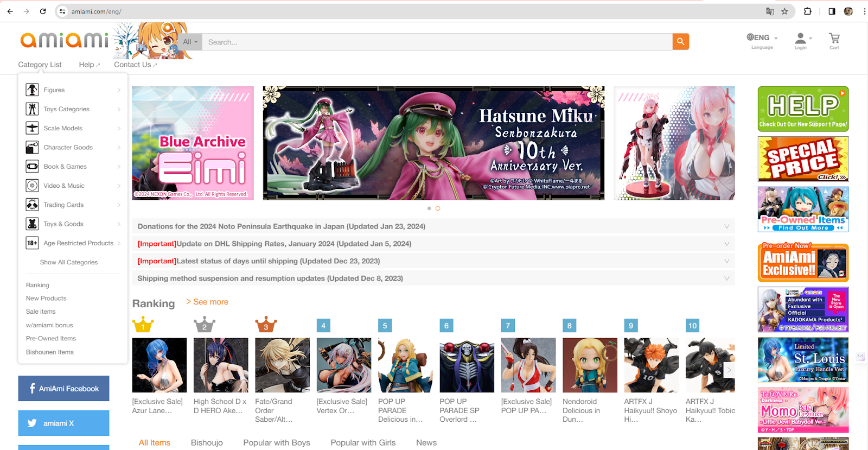Open the browser extensions puzzle icon
Viewport: 868px width, 450px height.
point(808,11)
